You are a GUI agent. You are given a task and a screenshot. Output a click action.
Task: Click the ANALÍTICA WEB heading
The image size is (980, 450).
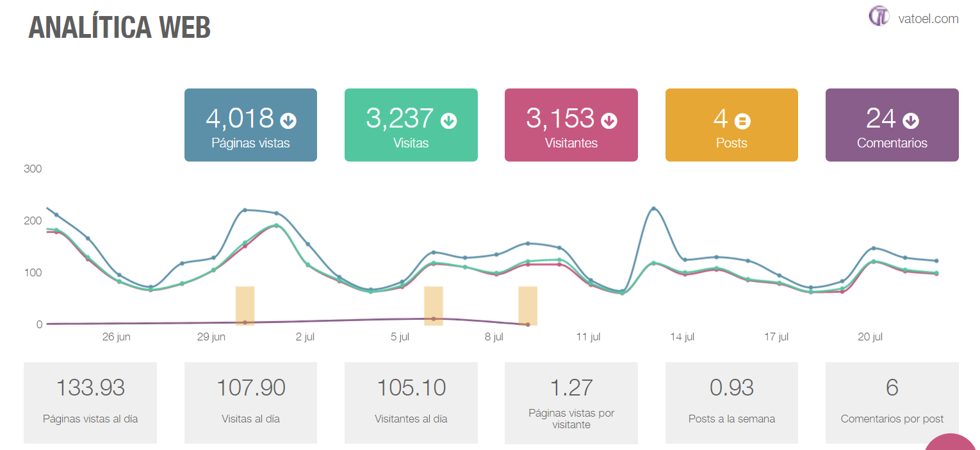(120, 27)
